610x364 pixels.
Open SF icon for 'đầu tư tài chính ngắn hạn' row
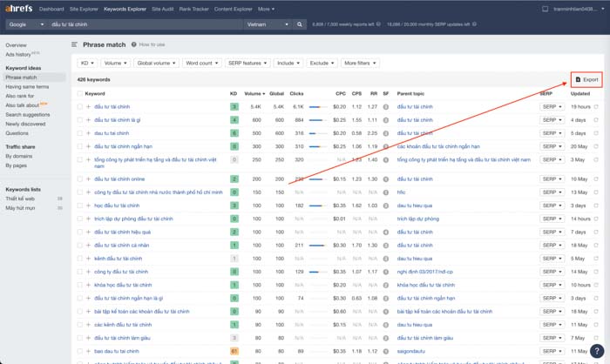[386, 146]
